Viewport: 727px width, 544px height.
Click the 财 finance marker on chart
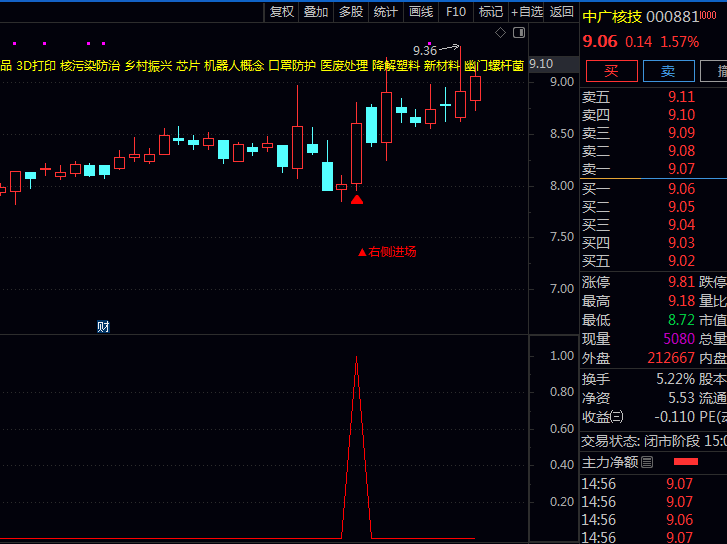point(103,327)
